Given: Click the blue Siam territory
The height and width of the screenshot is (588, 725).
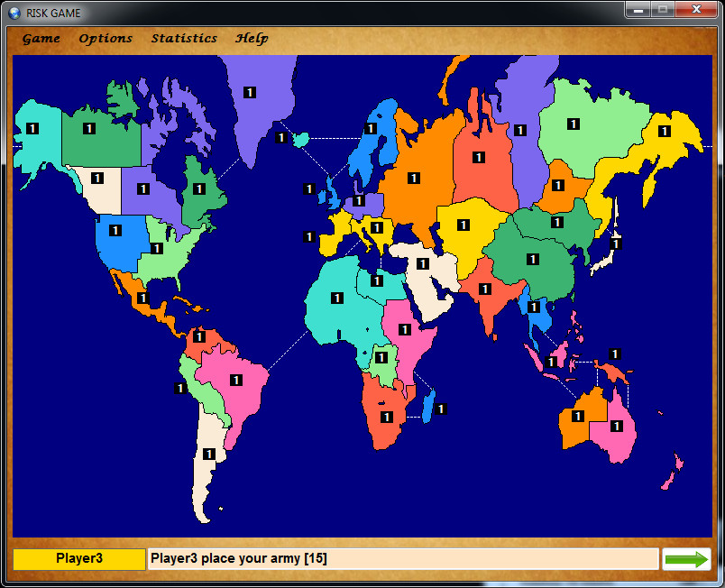Looking at the screenshot, I should (x=534, y=307).
